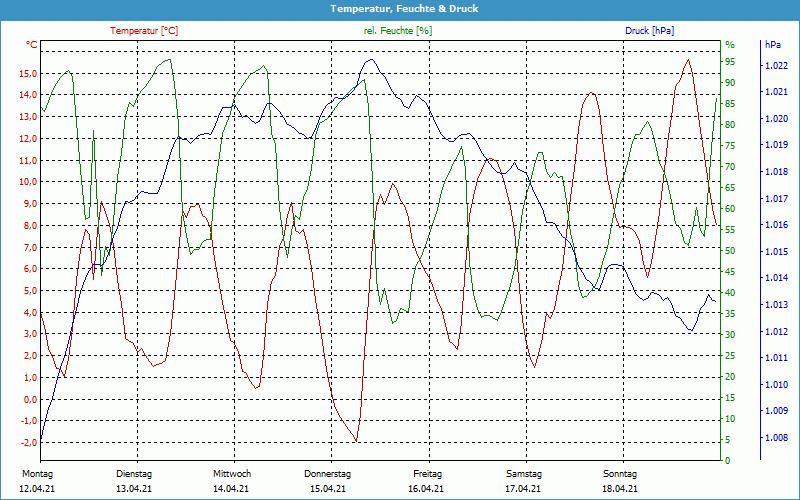
Task: Click the date '16.04.21'
Action: (426, 489)
